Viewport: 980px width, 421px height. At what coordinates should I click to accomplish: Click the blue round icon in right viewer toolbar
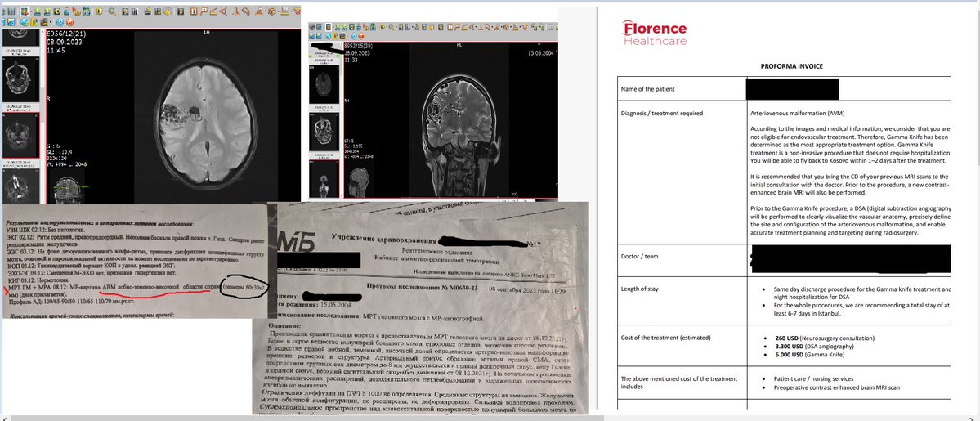(354, 36)
